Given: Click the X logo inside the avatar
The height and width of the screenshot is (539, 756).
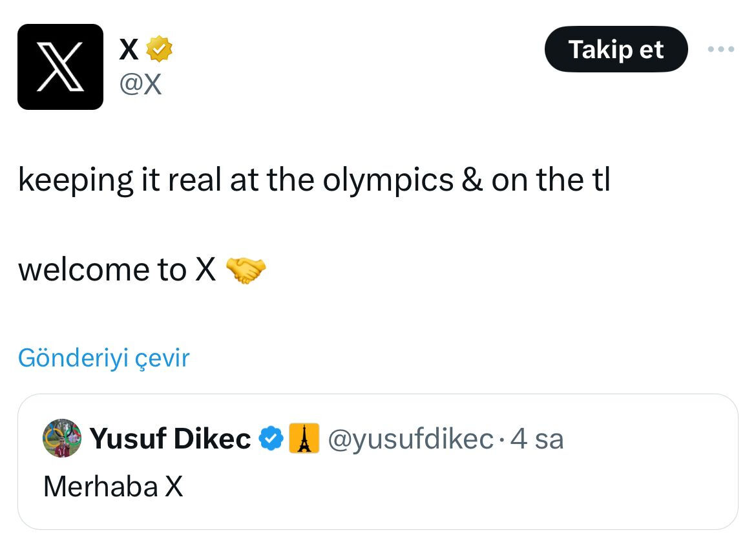Looking at the screenshot, I should (x=61, y=67).
